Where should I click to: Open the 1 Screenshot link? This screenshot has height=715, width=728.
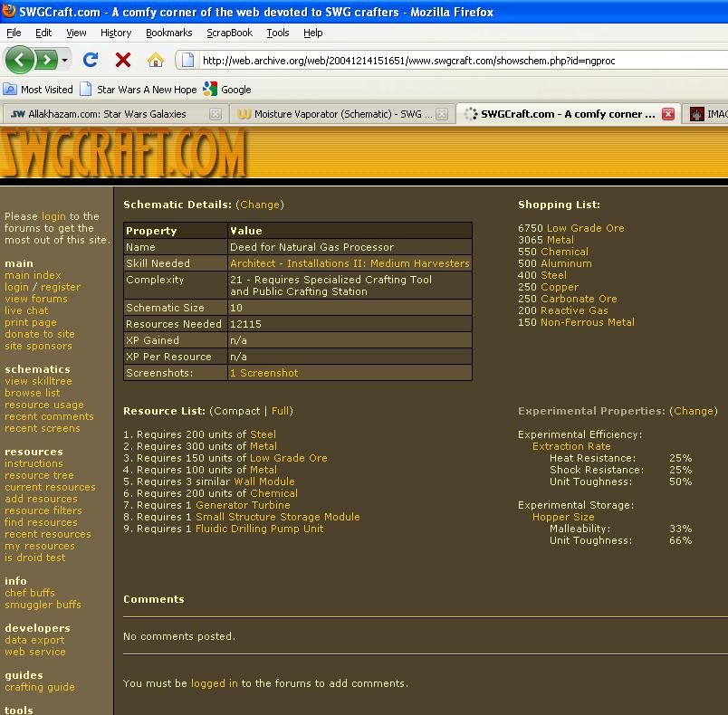pyautogui.click(x=263, y=373)
